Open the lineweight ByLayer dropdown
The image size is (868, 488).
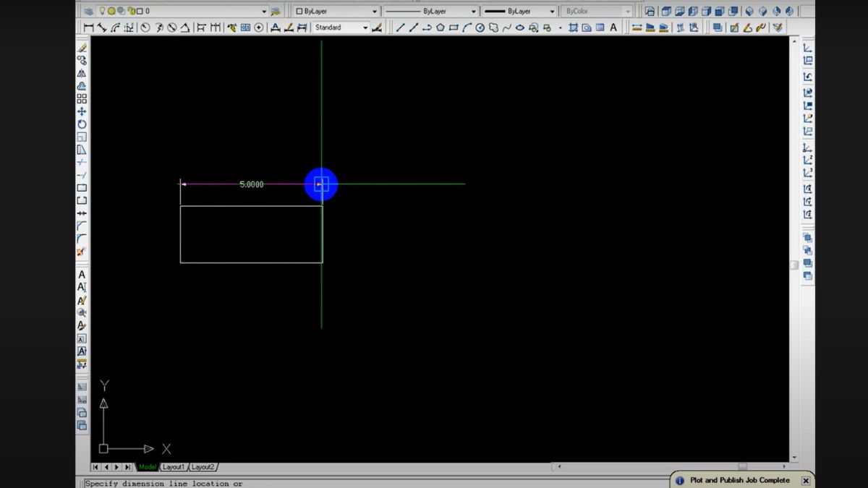(x=552, y=12)
